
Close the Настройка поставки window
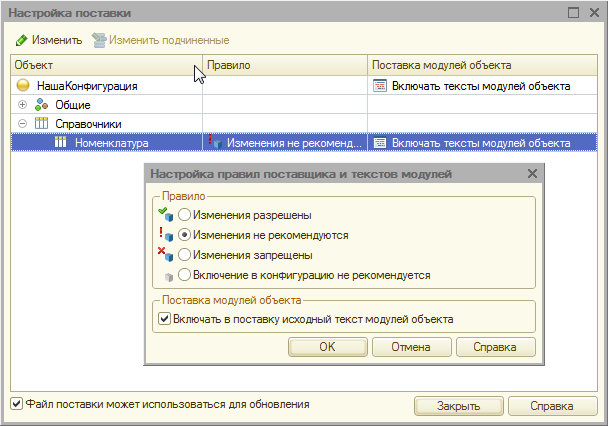(594, 12)
